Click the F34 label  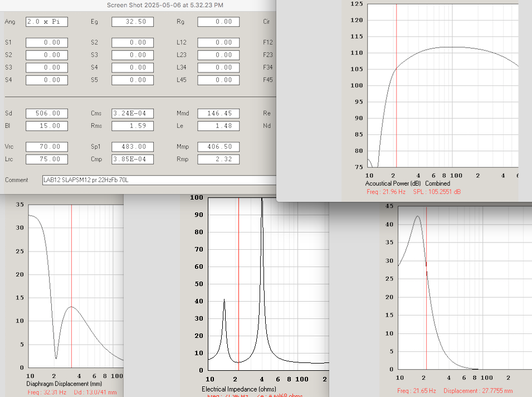pyautogui.click(x=268, y=67)
